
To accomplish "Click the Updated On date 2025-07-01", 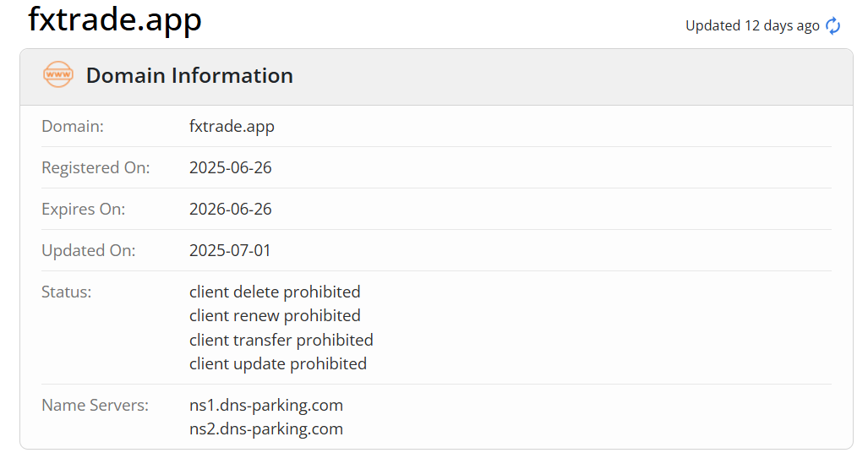I will (x=230, y=250).
